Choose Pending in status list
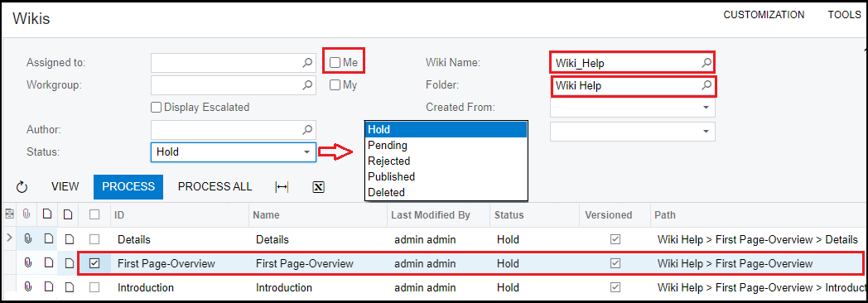 coord(446,146)
